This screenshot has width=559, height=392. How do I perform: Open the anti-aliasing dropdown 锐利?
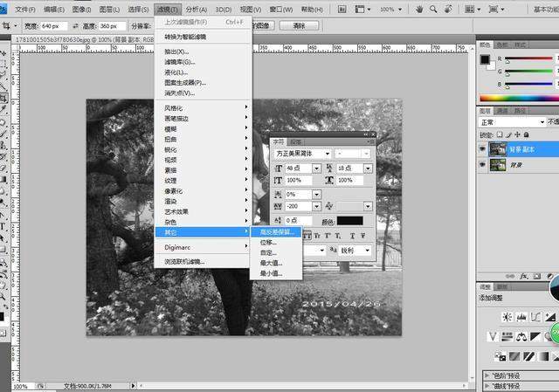tap(355, 251)
